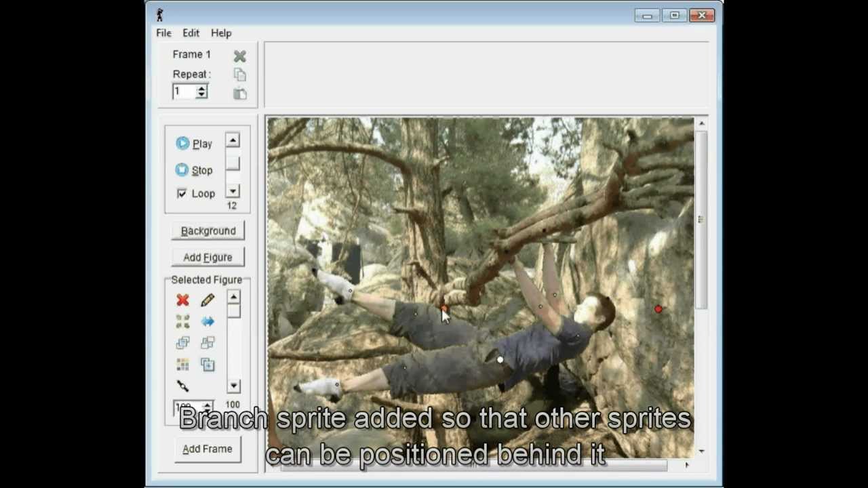Click the empty frame timeline strip
The image size is (868, 488).
pyautogui.click(x=486, y=76)
